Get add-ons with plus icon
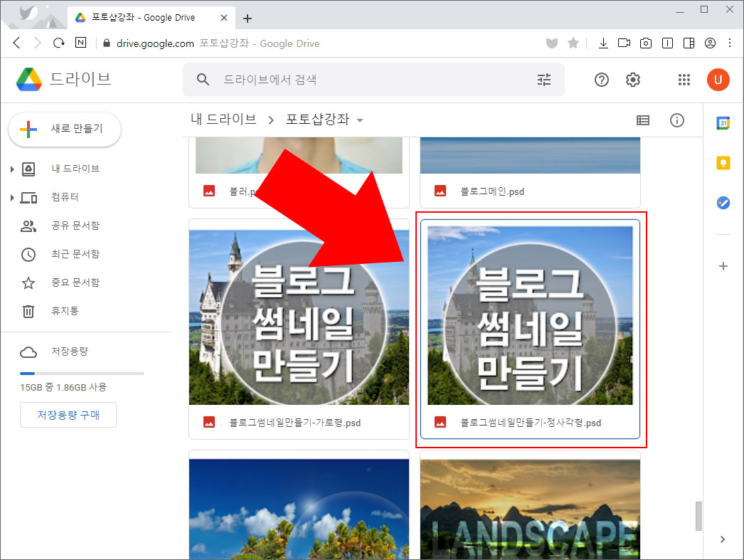 pos(723,266)
